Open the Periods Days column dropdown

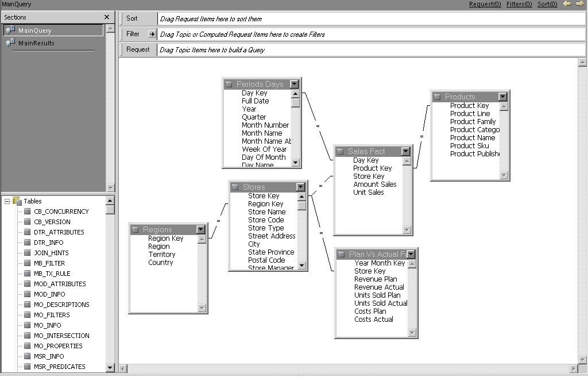(295, 84)
